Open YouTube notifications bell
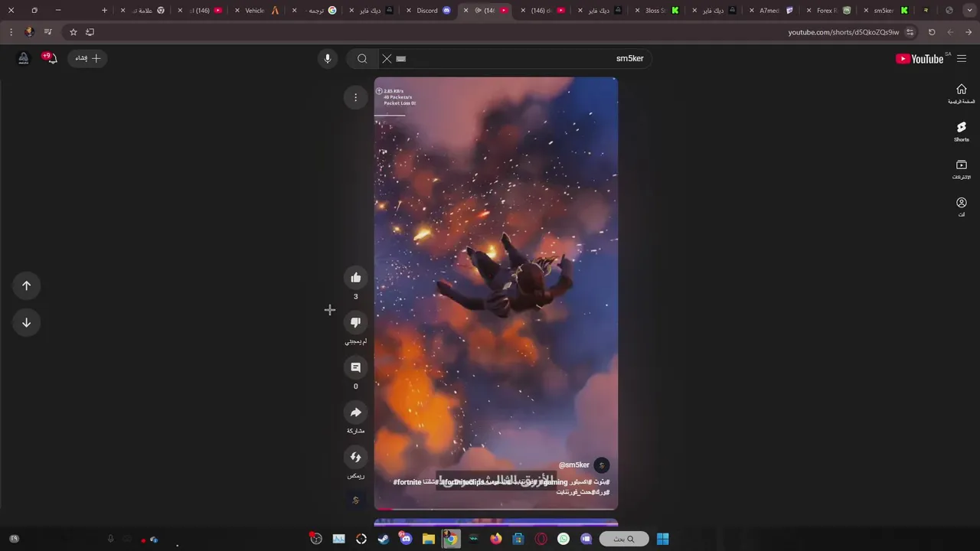Screen dimensions: 980x551 point(51,58)
